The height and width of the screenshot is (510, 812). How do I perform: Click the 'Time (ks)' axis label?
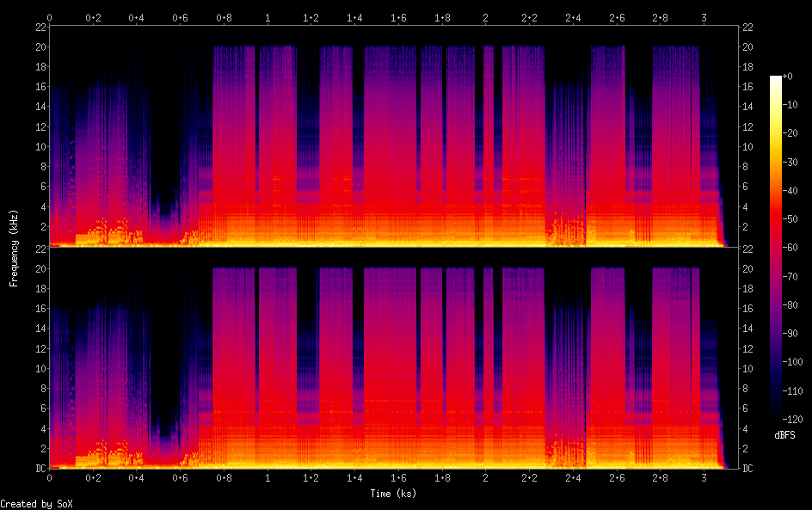(x=393, y=494)
